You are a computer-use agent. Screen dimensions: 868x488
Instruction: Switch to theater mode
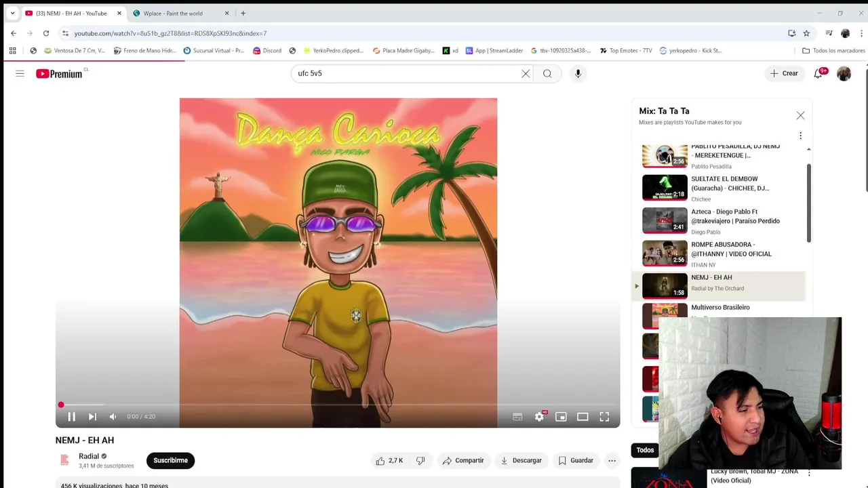tap(583, 417)
